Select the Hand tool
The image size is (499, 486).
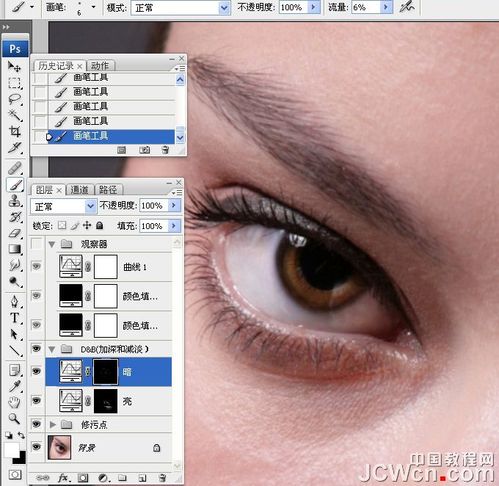[14, 402]
